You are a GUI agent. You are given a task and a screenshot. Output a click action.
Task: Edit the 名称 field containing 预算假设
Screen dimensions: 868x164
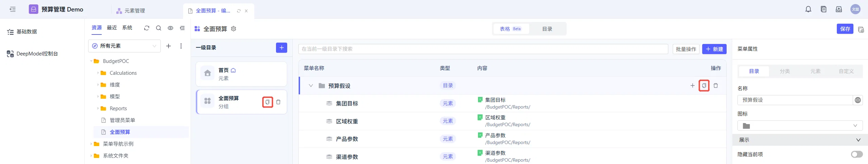coord(795,100)
